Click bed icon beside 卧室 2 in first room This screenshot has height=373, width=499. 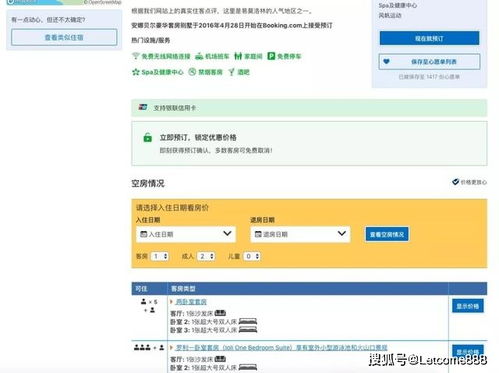(248, 321)
